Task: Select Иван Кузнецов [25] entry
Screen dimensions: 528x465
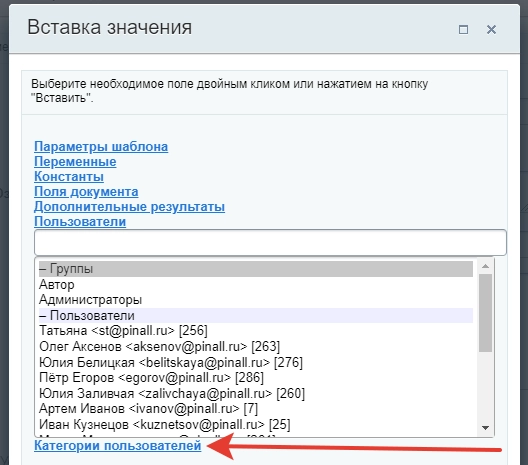Action: [256, 424]
